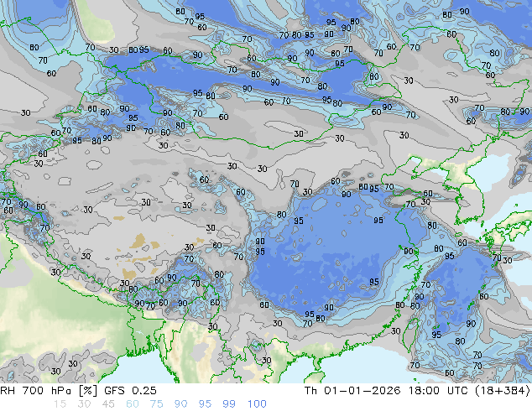Select the legend value 99
This screenshot has height=411, width=532.
coord(229,404)
